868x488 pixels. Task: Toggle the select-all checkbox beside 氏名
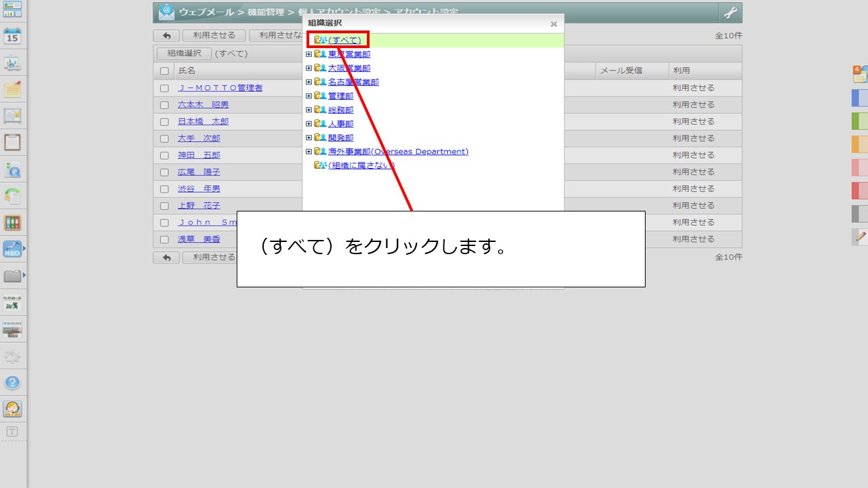click(x=164, y=71)
